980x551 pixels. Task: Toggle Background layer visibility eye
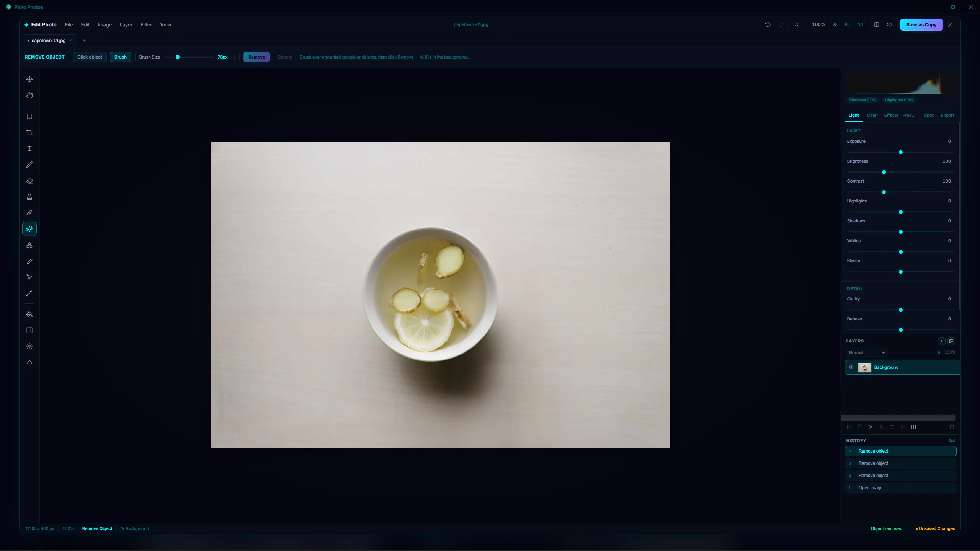[x=851, y=367]
